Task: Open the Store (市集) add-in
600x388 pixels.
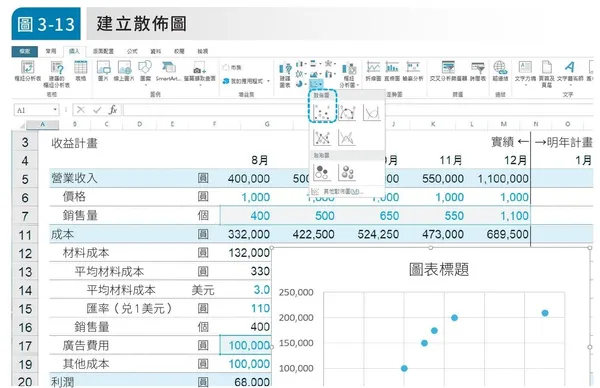Action: [x=232, y=68]
